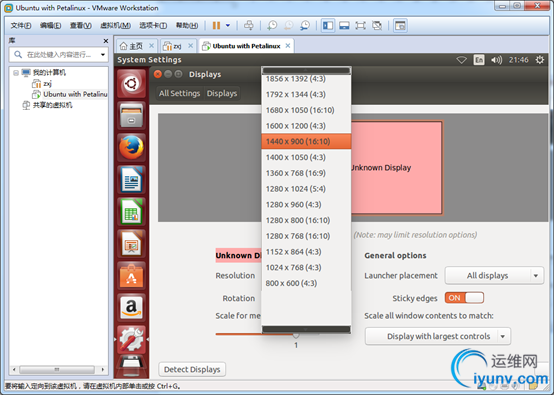Image resolution: width=554 pixels, height=395 pixels.
Task: Click the Unity mode toolbar icon
Action: tap(377, 25)
